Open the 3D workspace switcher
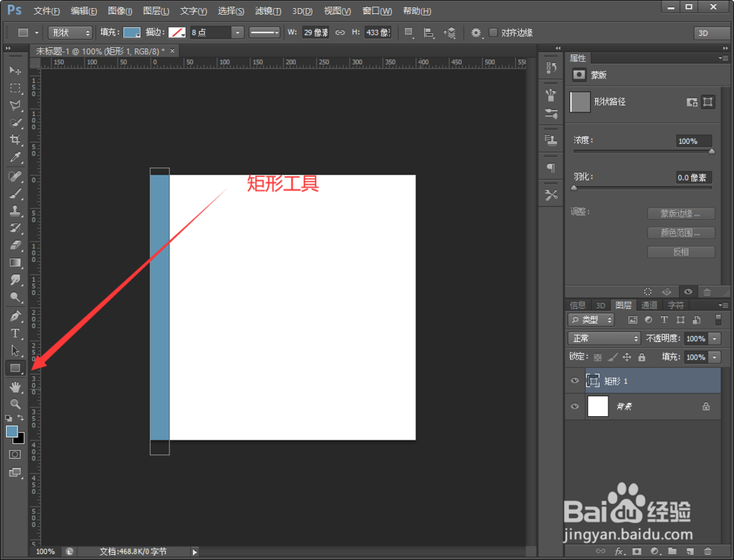 click(711, 33)
